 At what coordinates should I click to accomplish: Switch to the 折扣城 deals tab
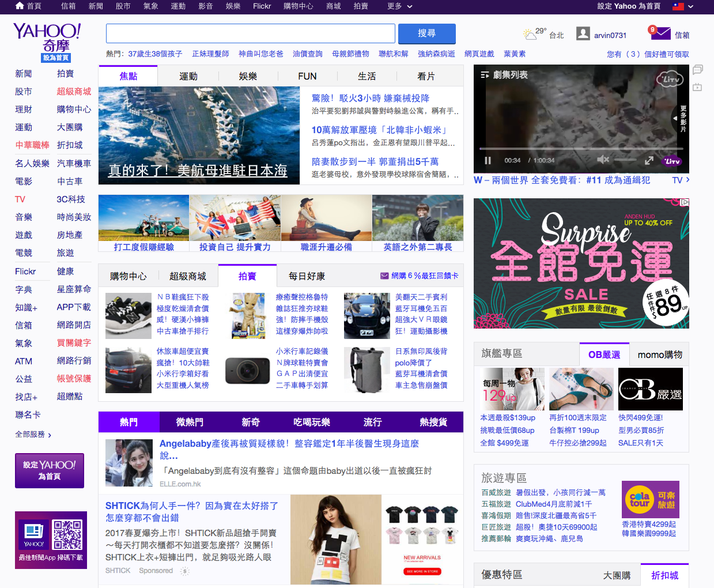click(664, 575)
